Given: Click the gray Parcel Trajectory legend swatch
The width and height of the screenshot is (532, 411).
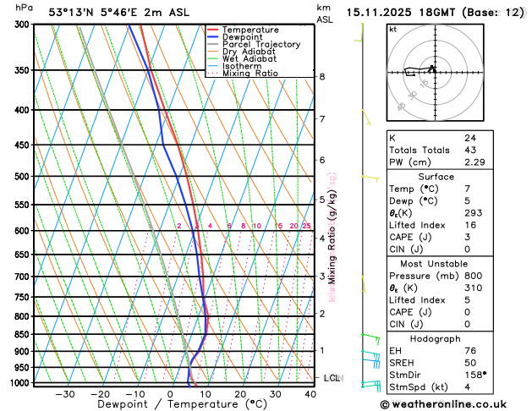Looking at the screenshot, I should tap(213, 45).
